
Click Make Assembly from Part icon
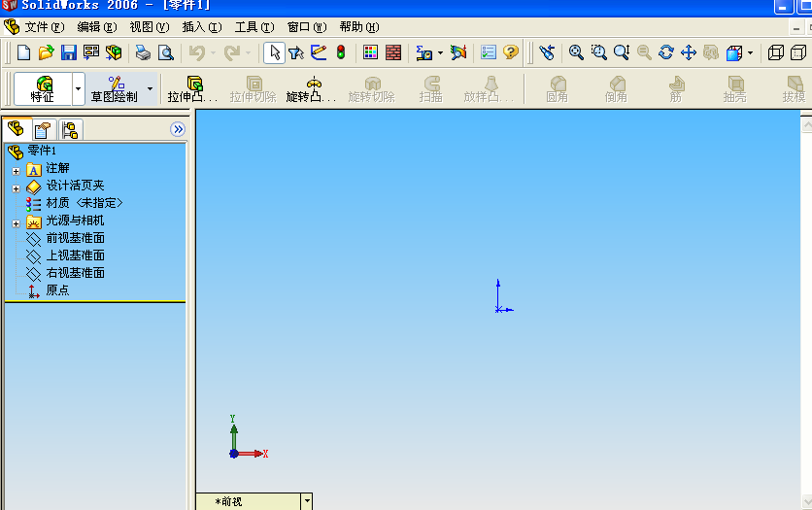(x=114, y=52)
